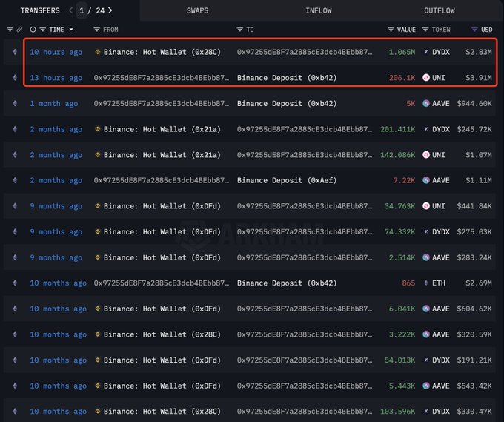The image size is (504, 422).
Task: Go to next transfers page arrow
Action: tap(110, 10)
